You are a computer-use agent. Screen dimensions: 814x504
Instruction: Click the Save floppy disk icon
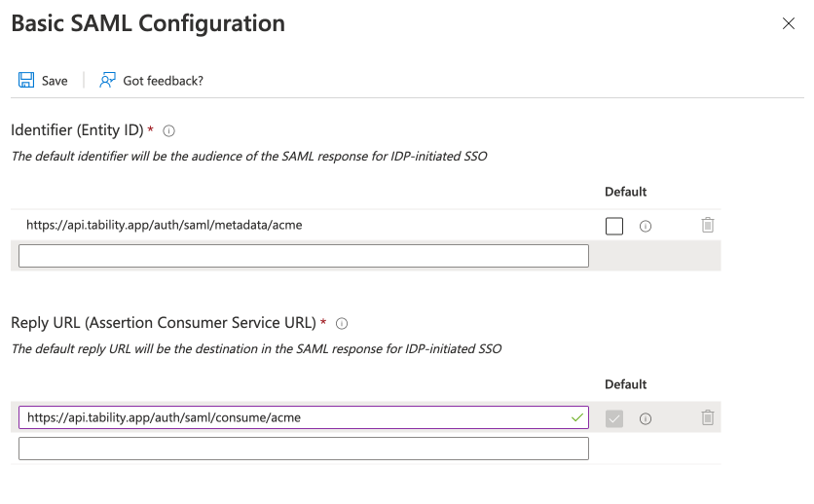[x=26, y=81]
